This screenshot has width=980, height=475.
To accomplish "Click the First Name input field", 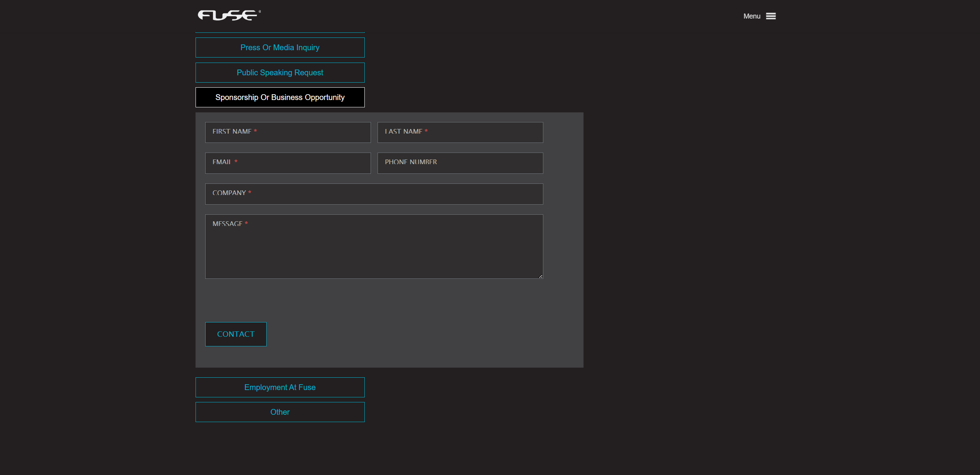I will click(309, 132).
